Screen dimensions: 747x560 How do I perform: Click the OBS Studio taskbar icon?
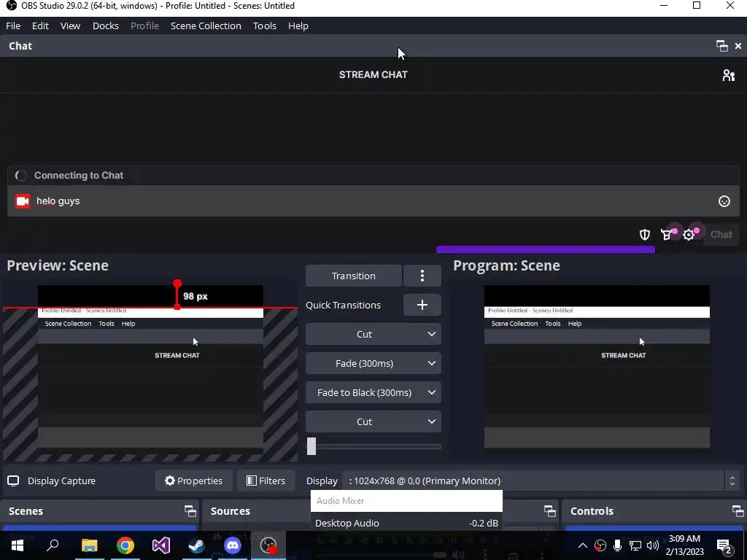click(268, 545)
